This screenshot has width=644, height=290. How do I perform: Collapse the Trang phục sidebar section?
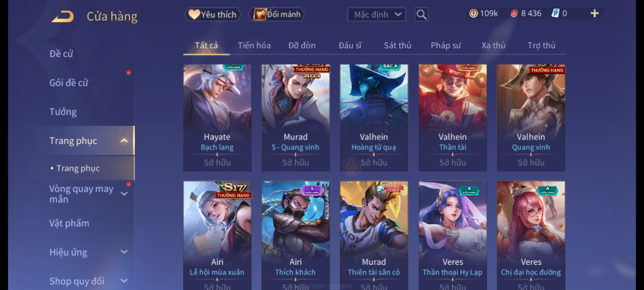point(124,141)
